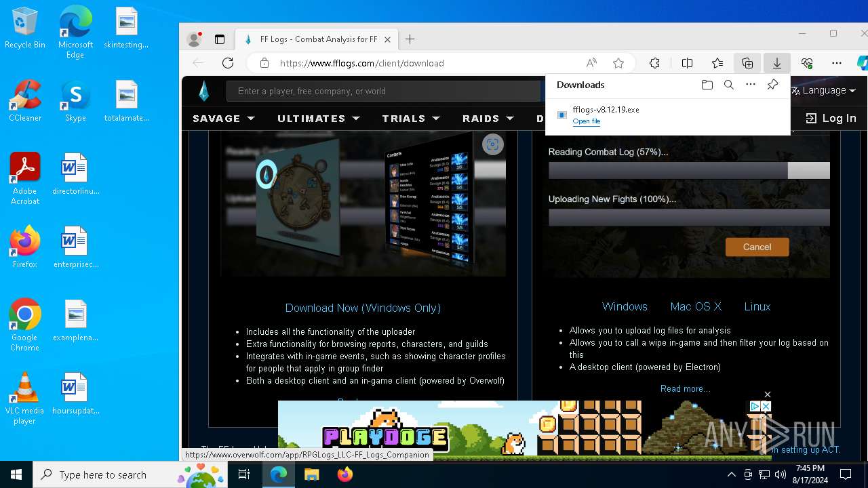Open Collections in Edge toolbar
This screenshot has height=488, width=868.
[x=747, y=63]
